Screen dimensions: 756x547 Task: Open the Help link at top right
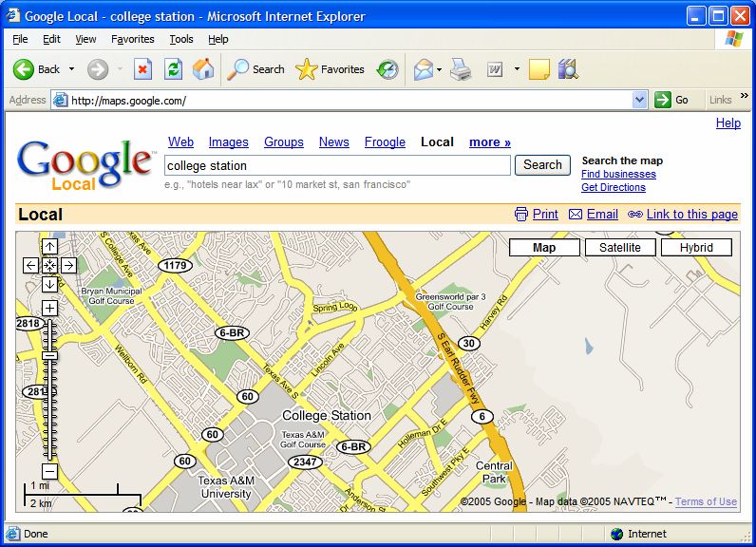(728, 123)
